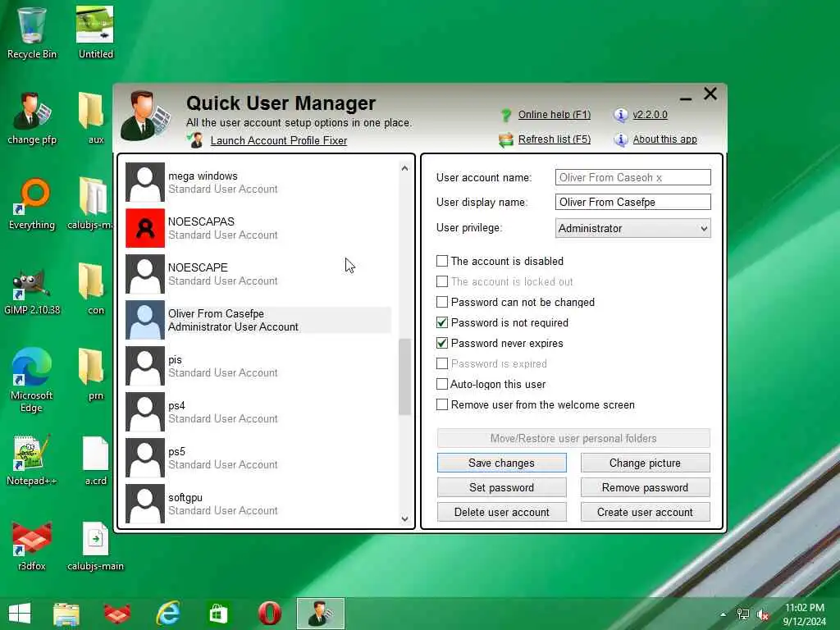Click the Refresh list icon
The width and height of the screenshot is (840, 630).
click(x=505, y=139)
